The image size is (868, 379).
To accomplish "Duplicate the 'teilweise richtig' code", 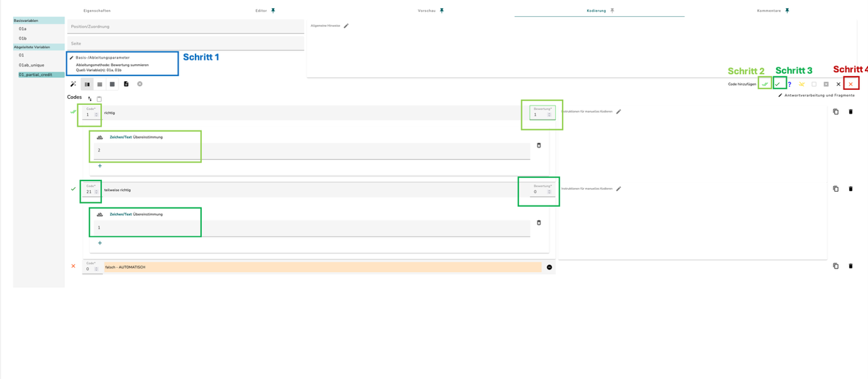I will (835, 189).
